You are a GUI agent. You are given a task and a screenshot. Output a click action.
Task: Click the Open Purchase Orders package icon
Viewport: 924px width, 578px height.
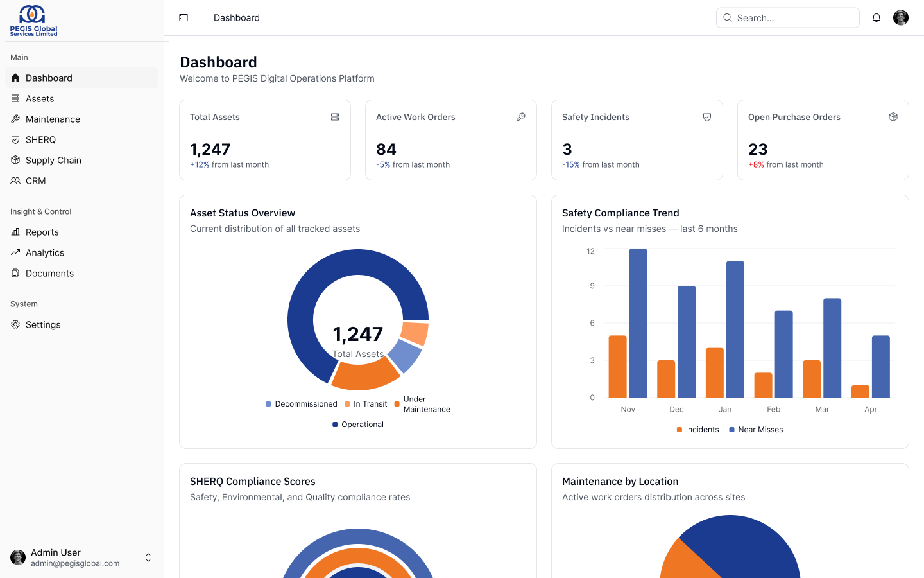click(893, 117)
